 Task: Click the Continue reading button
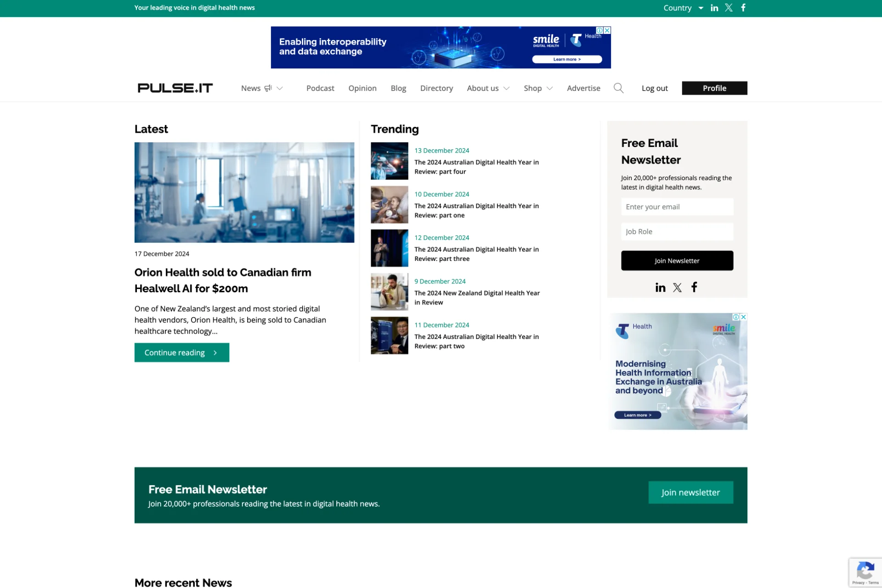coord(181,352)
